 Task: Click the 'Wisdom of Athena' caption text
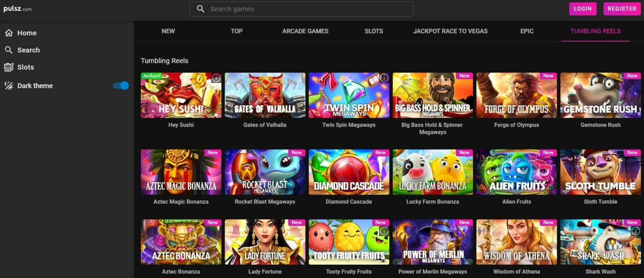pyautogui.click(x=517, y=272)
